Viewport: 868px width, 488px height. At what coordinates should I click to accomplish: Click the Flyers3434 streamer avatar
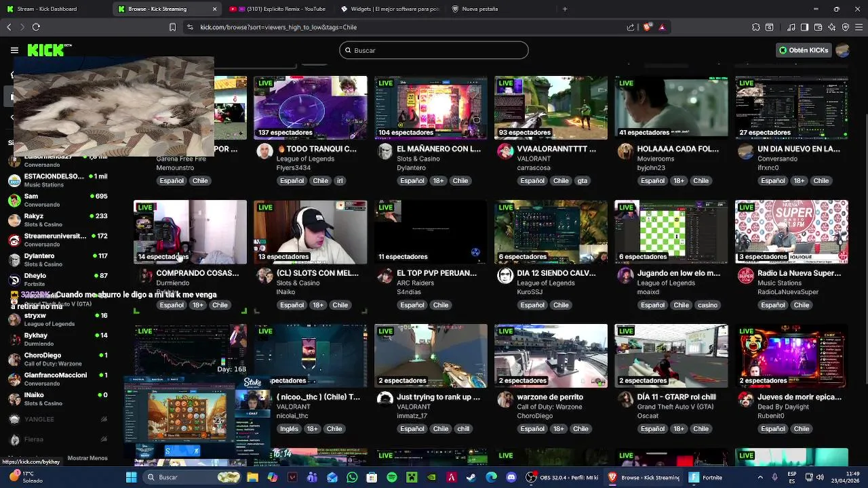tap(264, 151)
